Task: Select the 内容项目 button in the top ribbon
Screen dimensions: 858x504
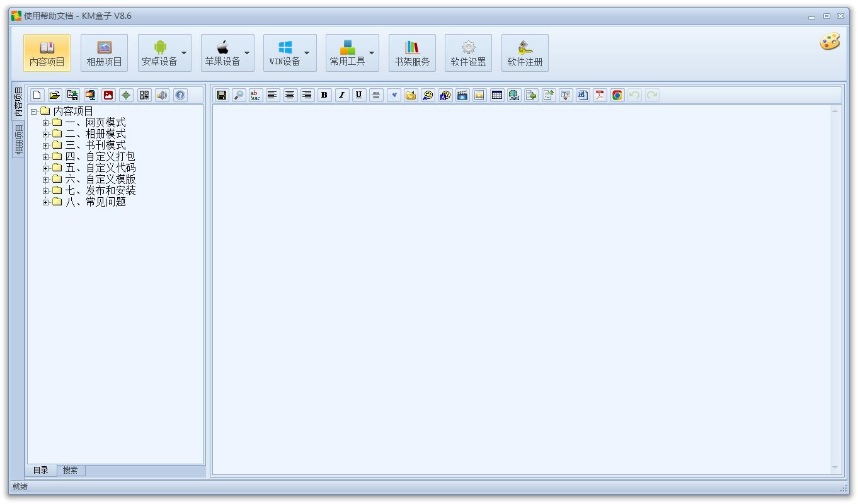Action: pos(47,53)
